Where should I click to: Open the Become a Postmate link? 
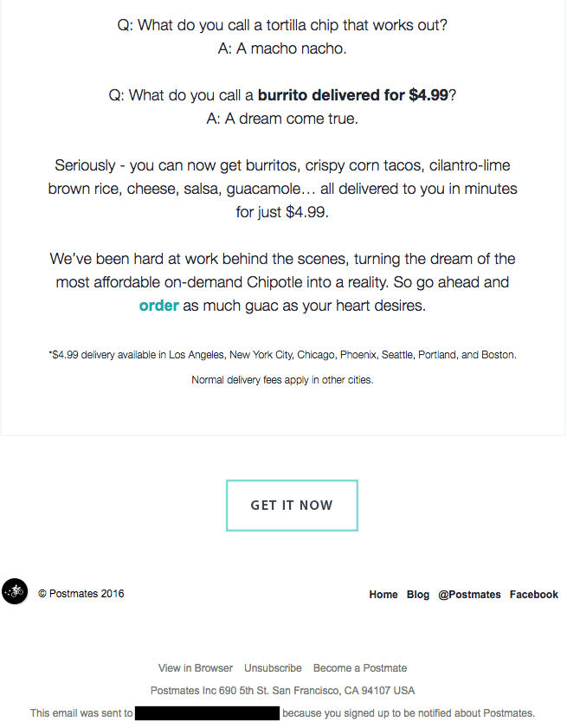click(x=360, y=667)
